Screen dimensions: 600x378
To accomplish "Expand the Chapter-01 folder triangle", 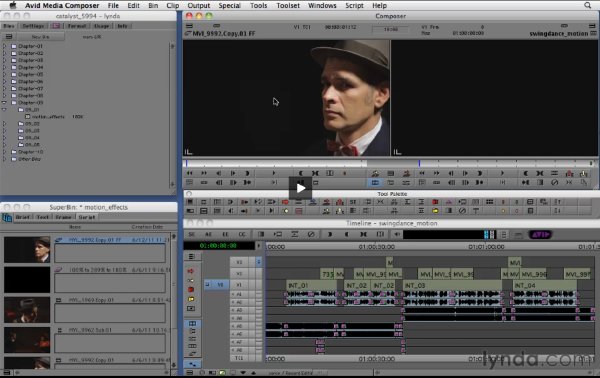I will click(x=4, y=46).
